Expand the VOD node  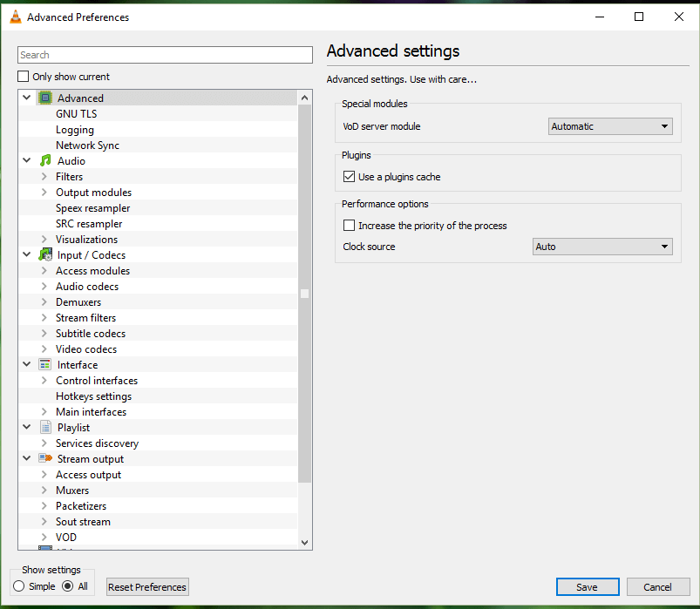pyautogui.click(x=44, y=538)
